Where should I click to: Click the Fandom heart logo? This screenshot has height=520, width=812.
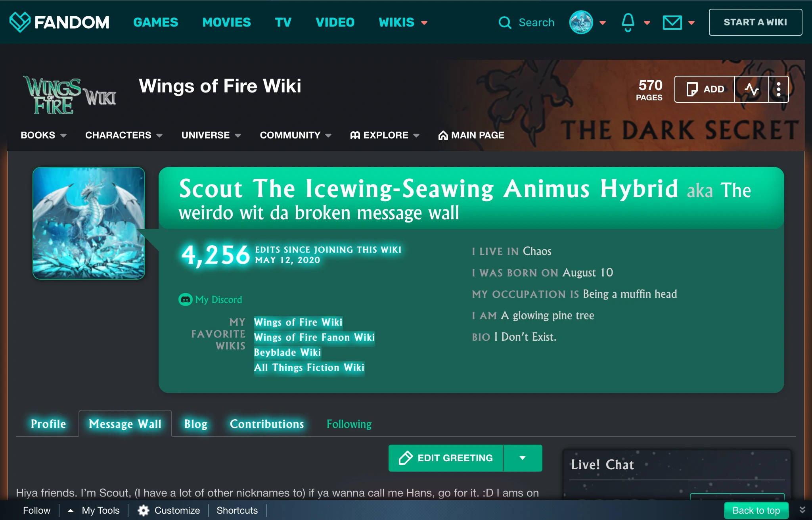[20, 22]
